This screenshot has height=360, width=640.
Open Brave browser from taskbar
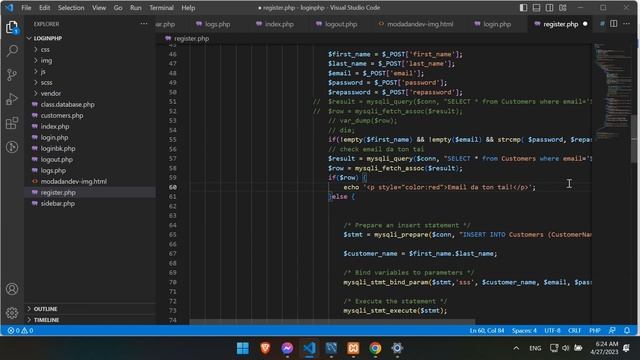[x=265, y=348]
